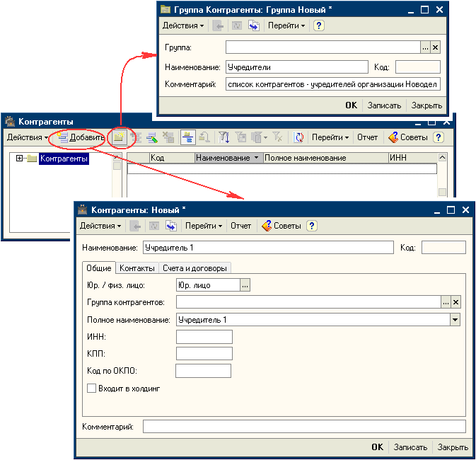Switch to the Общие tab
Screen dimensions: 476x460
click(x=99, y=268)
